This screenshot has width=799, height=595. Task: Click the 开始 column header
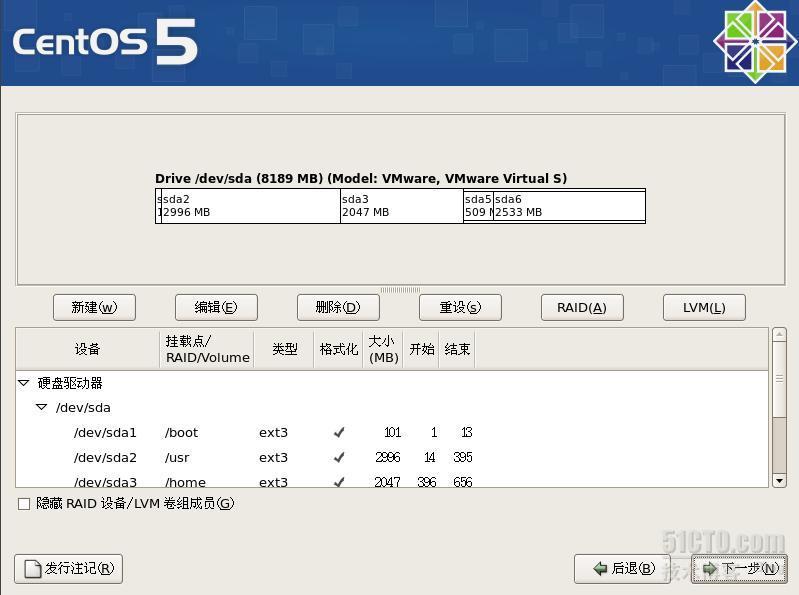coord(421,349)
